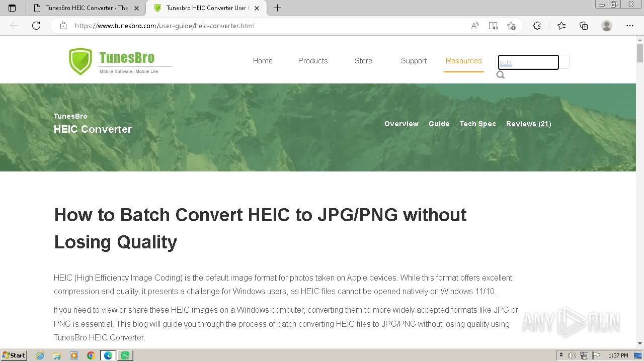Go to the Guide link
The width and height of the screenshot is (644, 362).
click(439, 124)
